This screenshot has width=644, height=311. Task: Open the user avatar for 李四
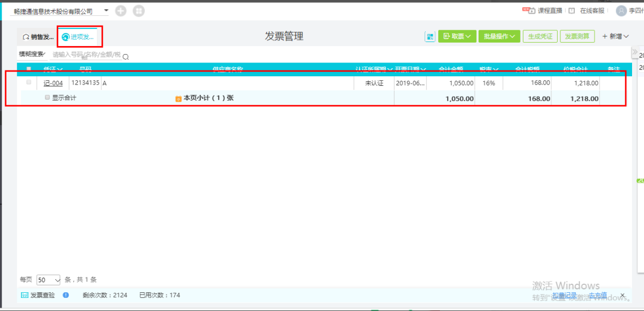621,11
